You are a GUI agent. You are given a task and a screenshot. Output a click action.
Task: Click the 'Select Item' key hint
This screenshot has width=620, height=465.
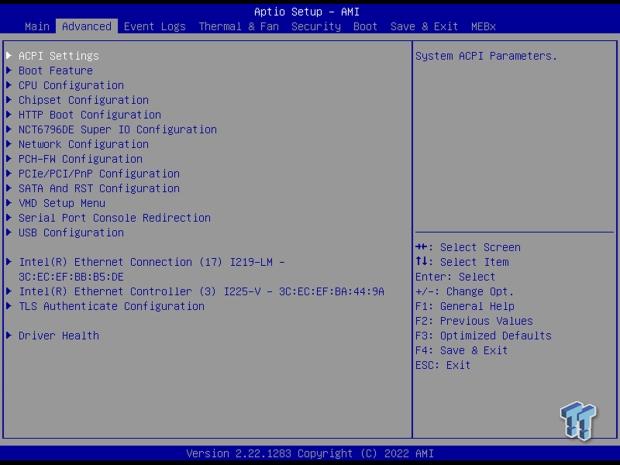462,262
